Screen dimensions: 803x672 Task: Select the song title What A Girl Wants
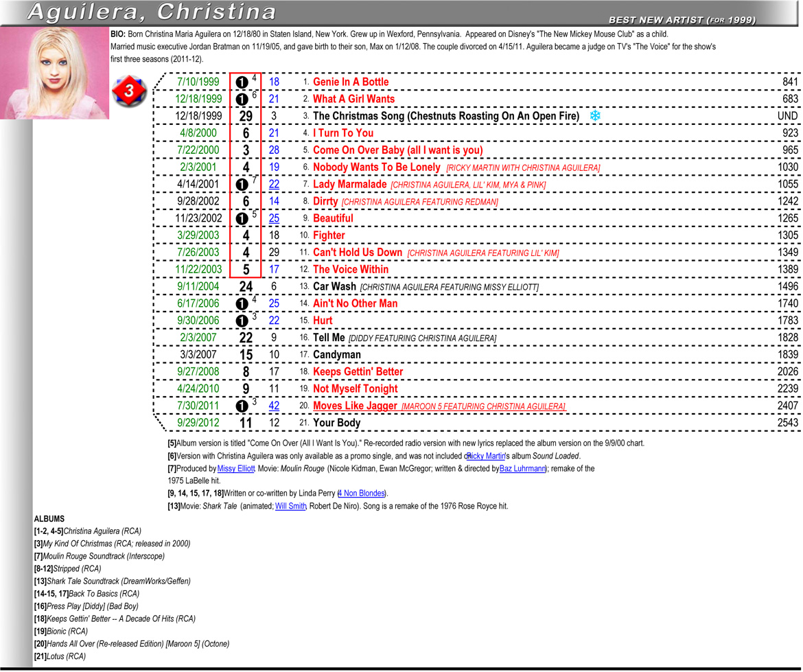coord(354,99)
